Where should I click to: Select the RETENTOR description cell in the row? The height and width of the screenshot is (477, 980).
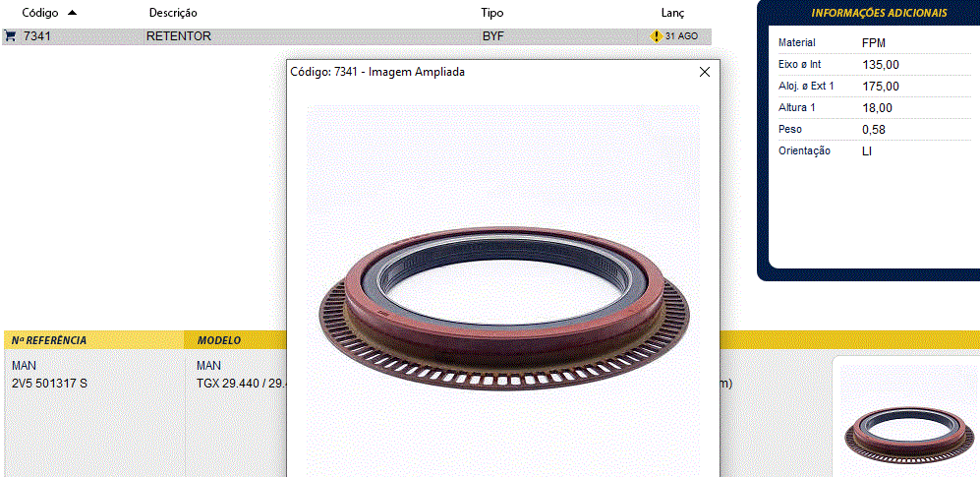coord(179,36)
